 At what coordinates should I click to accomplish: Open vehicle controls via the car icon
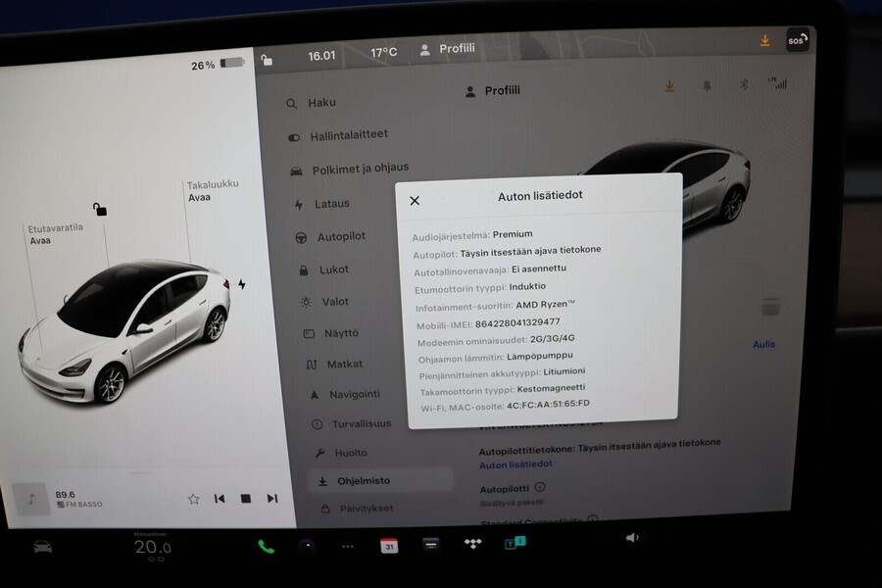[41, 548]
